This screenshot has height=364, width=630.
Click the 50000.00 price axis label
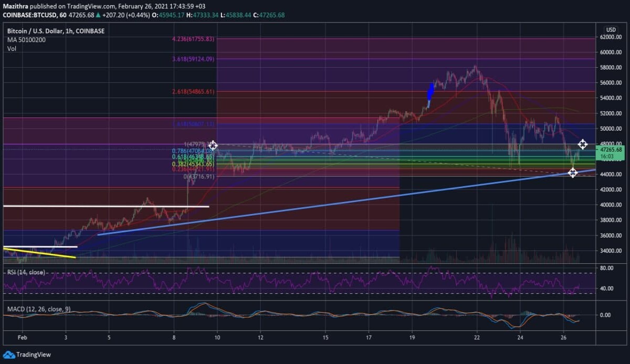(x=612, y=129)
